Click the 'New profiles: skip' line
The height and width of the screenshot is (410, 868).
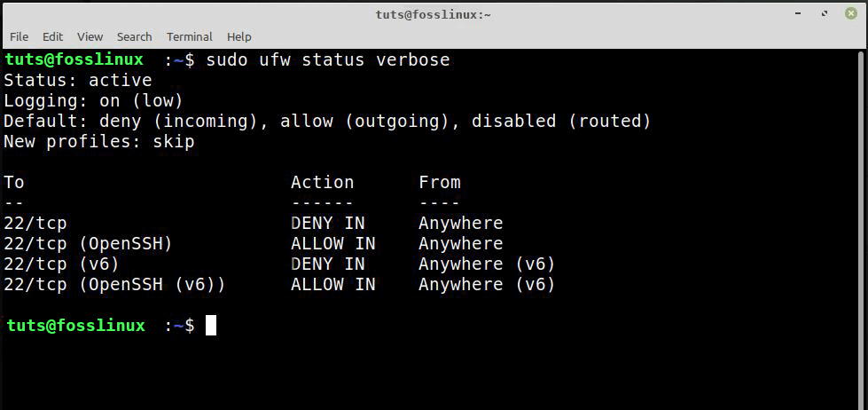[x=98, y=141]
